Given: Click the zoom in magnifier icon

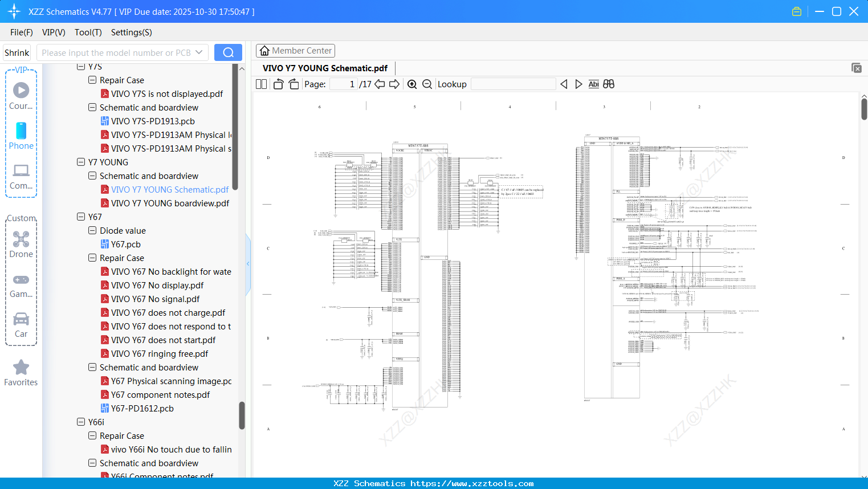Looking at the screenshot, I should 412,84.
